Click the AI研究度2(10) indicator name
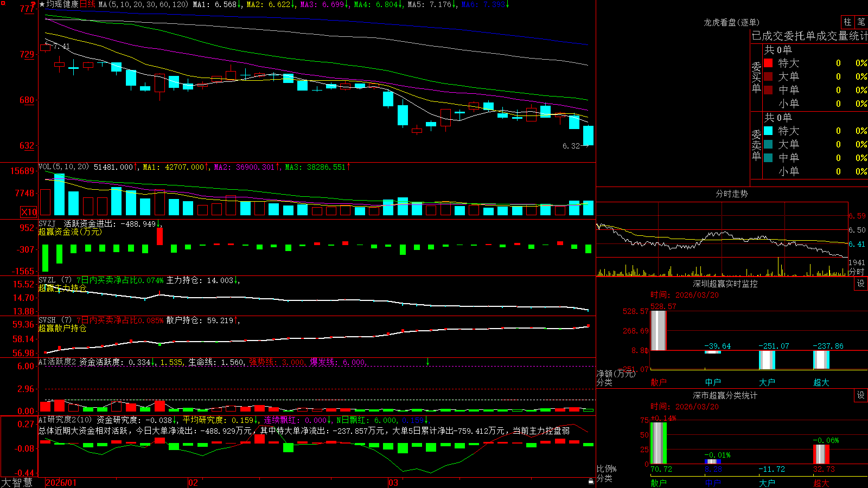The width and height of the screenshot is (868, 488). click(x=66, y=420)
